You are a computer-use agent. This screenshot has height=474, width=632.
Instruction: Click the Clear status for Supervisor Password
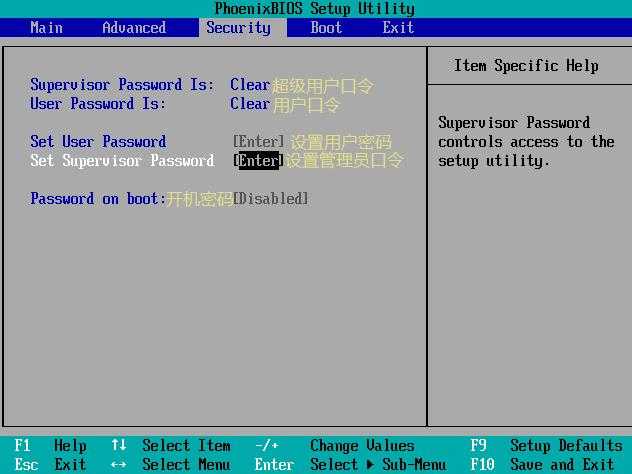pos(250,85)
